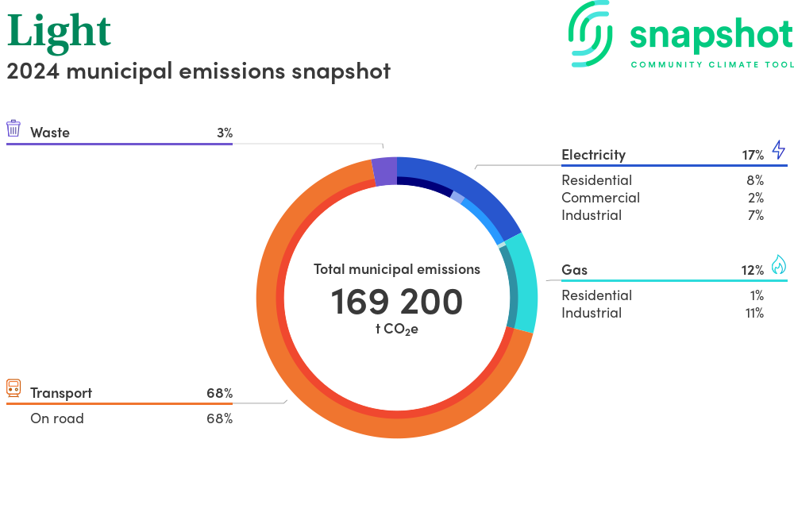
Task: Click the Transport category heading
Action: (x=61, y=393)
